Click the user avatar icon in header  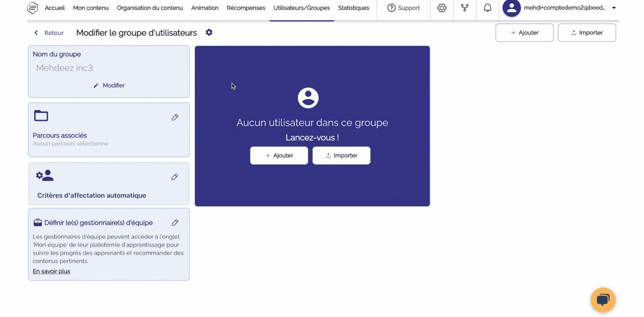click(511, 8)
